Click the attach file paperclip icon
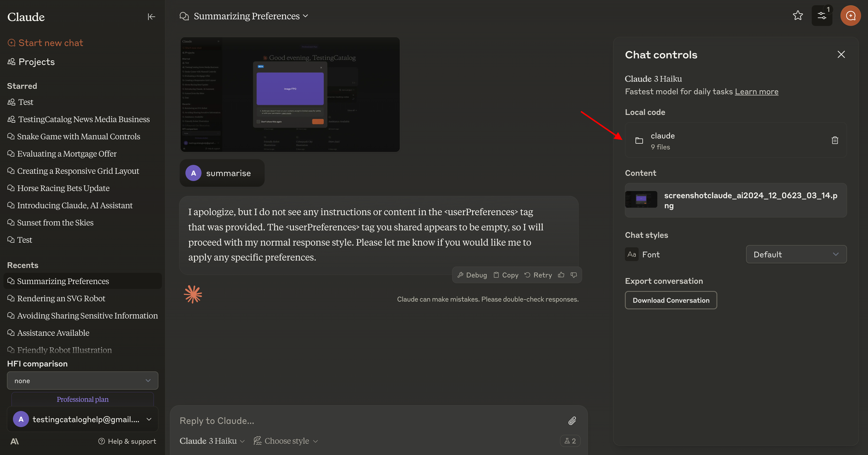The height and width of the screenshot is (455, 868). (x=572, y=421)
